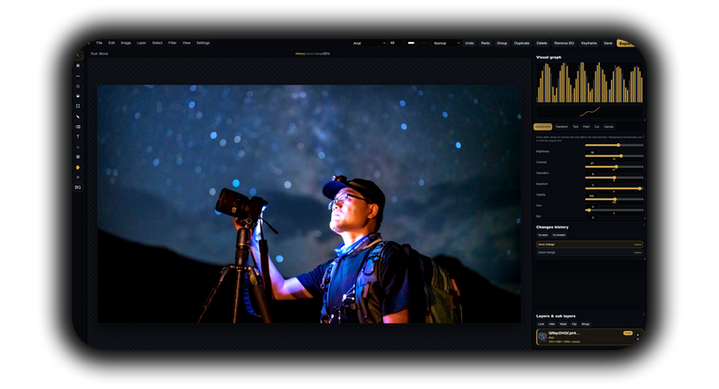Open the Image menu
This screenshot has width=719, height=389.
click(126, 43)
